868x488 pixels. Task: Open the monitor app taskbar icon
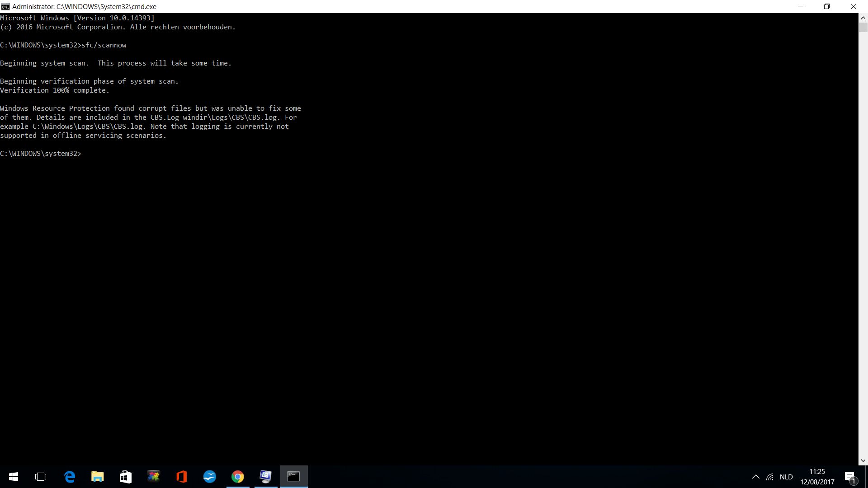tap(266, 477)
